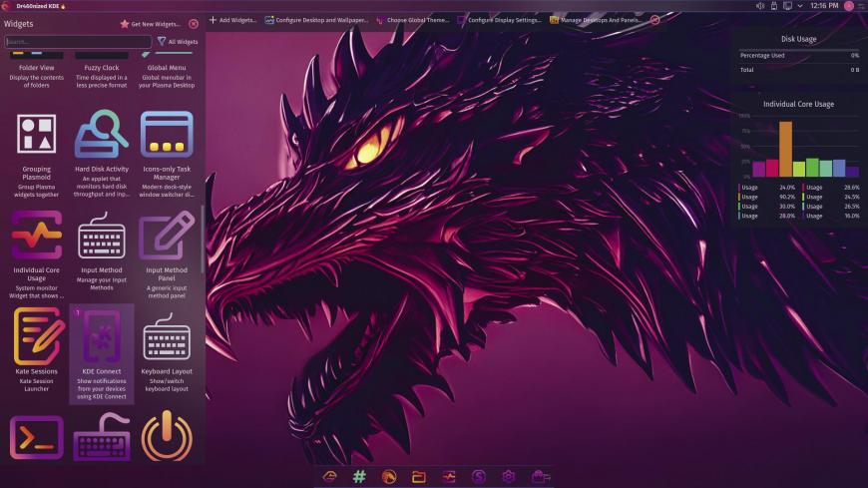Screen dimensions: 868x488
Task: Click the Dr460nized KDE title text
Action: [38, 6]
